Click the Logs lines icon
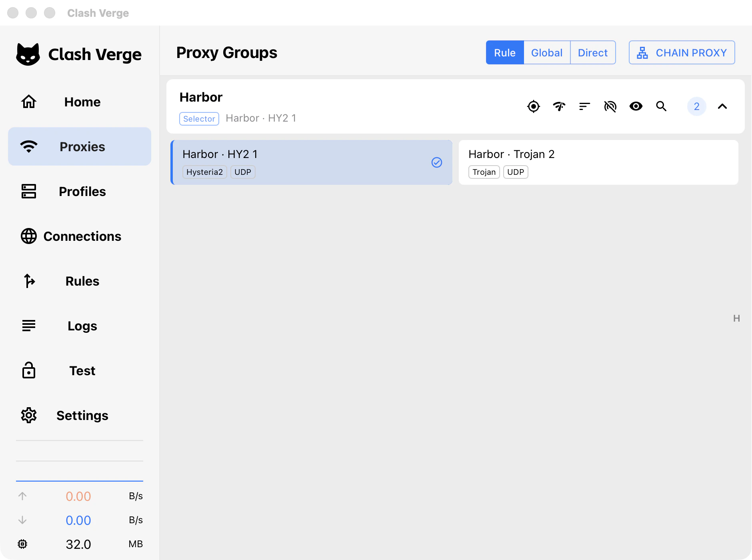The height and width of the screenshot is (560, 752). point(29,326)
